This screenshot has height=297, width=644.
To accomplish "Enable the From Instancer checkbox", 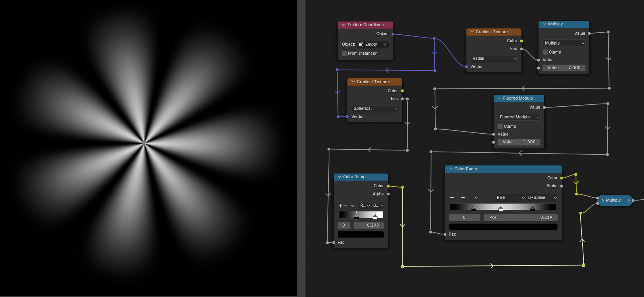I will tap(344, 54).
